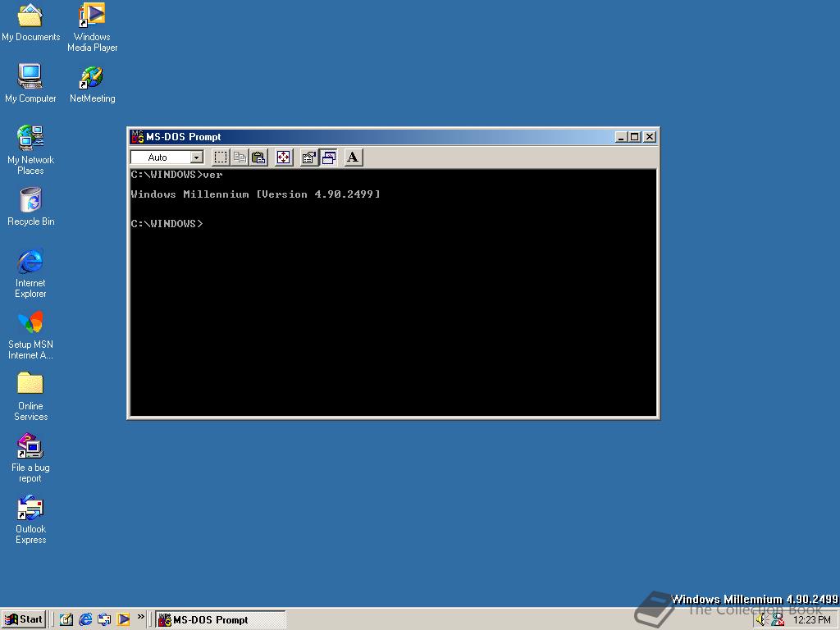Switch MS-DOS Prompt to full screen mode
The height and width of the screenshot is (630, 840).
pos(283,157)
